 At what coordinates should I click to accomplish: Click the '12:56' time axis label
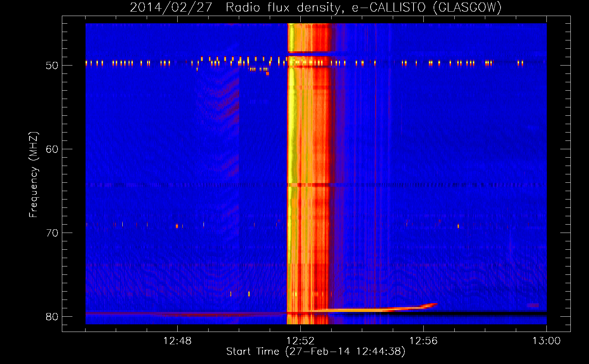[x=423, y=341]
